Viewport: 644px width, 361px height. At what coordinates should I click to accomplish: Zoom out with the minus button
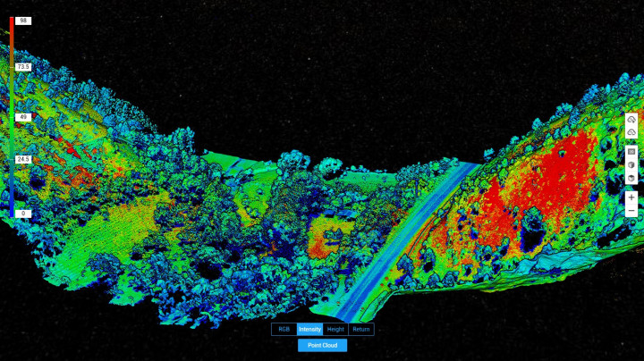tap(631, 211)
